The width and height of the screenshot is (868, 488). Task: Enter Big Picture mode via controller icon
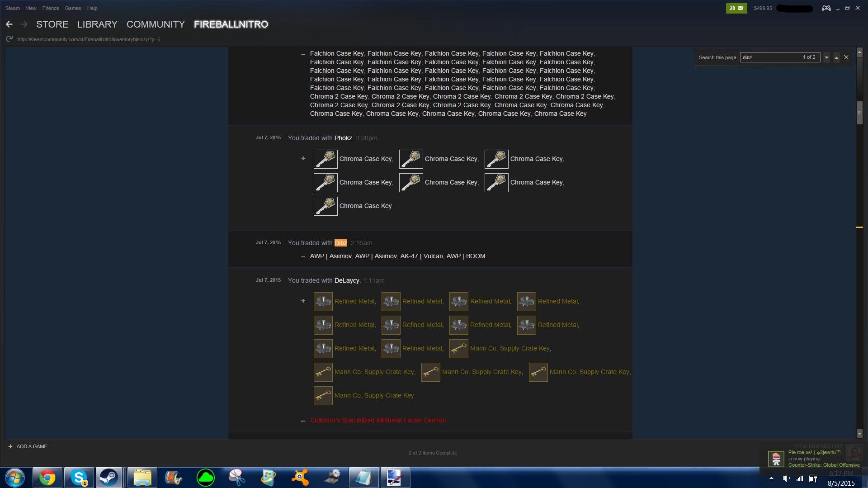[x=826, y=8]
